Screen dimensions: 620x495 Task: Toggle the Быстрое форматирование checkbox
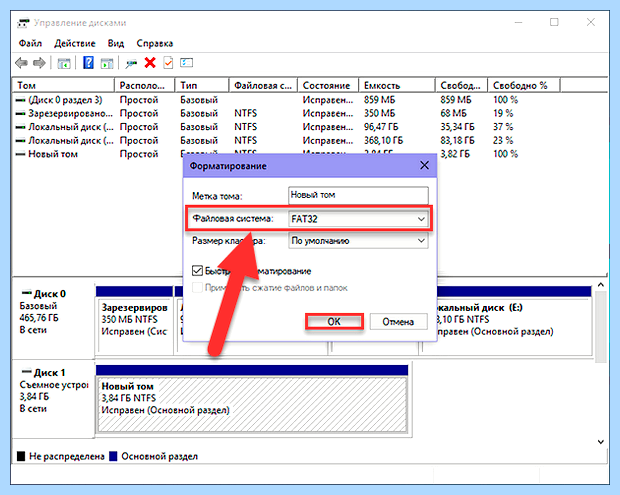pos(197,271)
